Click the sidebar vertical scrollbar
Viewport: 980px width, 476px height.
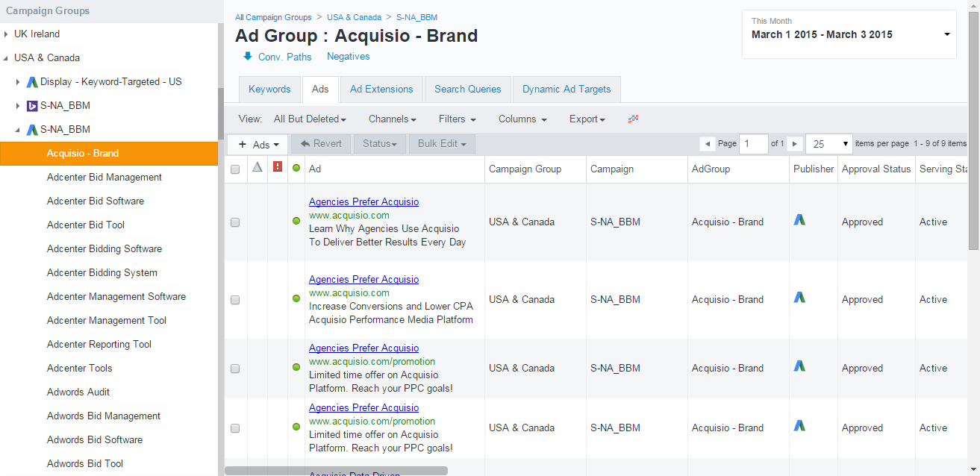pos(221,113)
